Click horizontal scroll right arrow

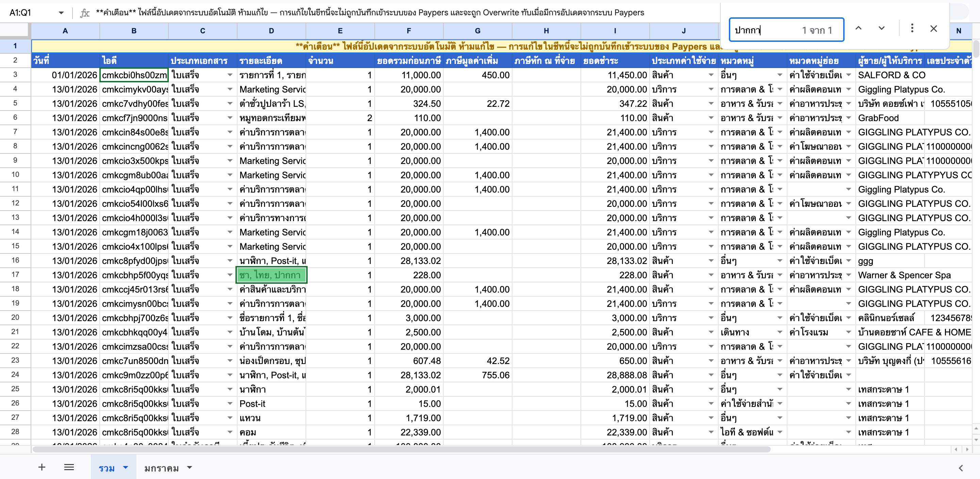967,449
